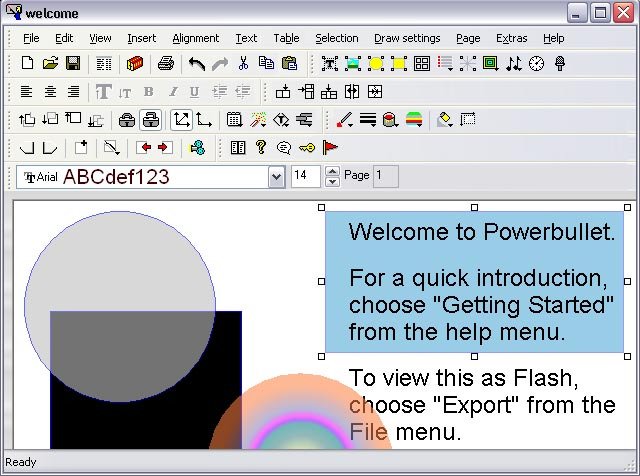The width and height of the screenshot is (640, 476).
Task: Toggle bold formatting B button
Action: (149, 91)
